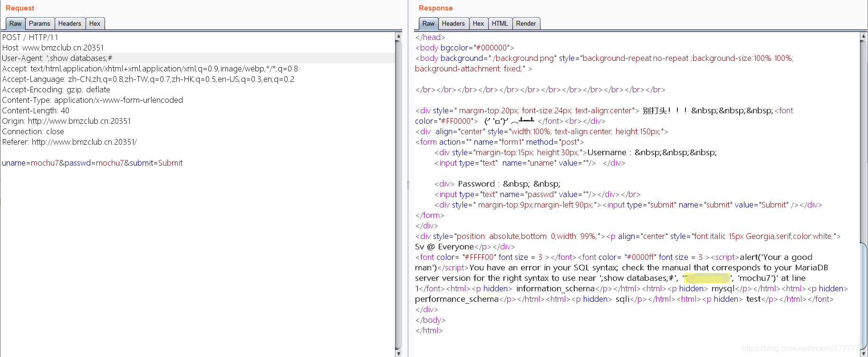Image resolution: width=868 pixels, height=357 pixels.
Task: Click the Origin header line
Action: [x=66, y=121]
